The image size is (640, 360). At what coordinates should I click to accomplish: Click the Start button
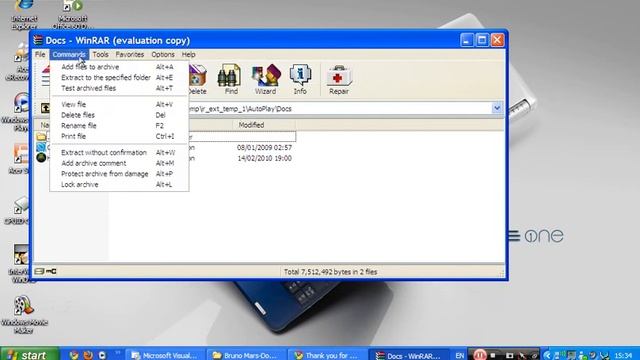[29, 355]
